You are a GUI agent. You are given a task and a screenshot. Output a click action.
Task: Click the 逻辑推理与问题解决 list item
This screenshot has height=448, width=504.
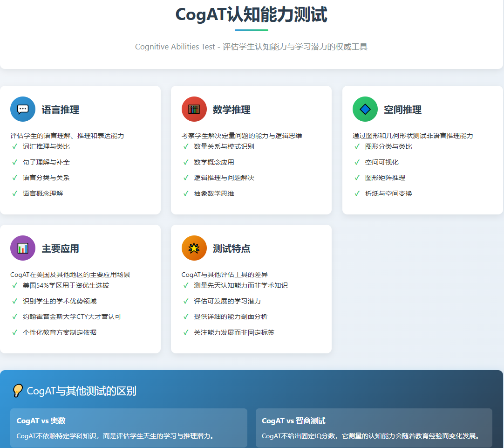pos(224,178)
